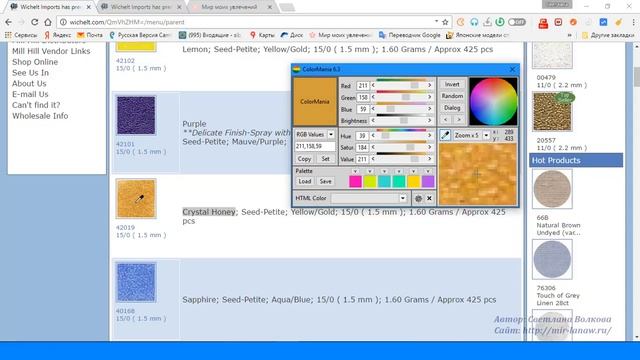Viewport: 640px width, 360px height.
Task: Open Переводчик Google bookmark
Action: pyautogui.click(x=409, y=35)
